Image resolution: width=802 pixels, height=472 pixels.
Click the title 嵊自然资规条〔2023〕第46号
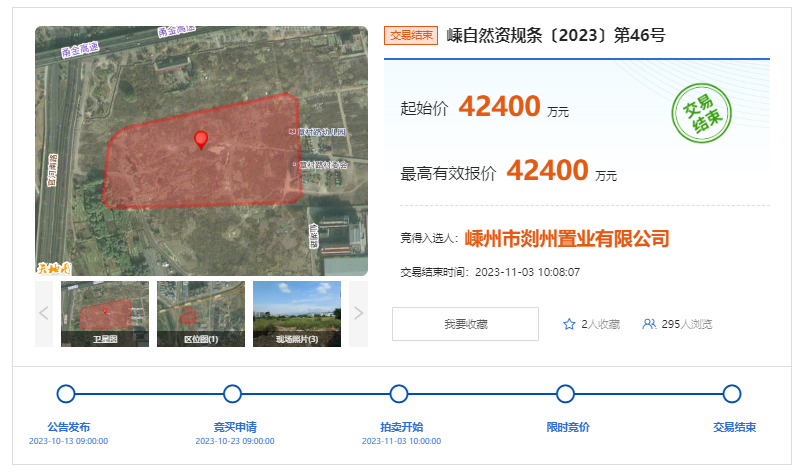555,36
